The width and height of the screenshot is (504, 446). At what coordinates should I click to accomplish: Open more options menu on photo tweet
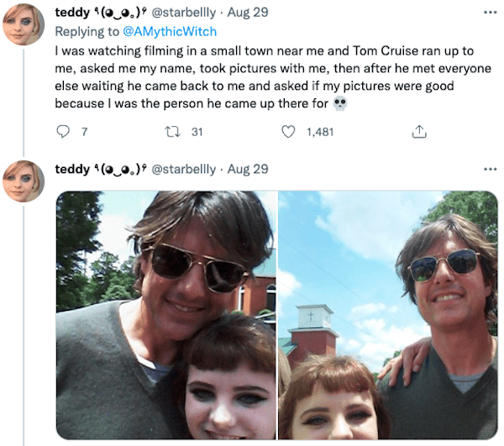click(x=490, y=169)
